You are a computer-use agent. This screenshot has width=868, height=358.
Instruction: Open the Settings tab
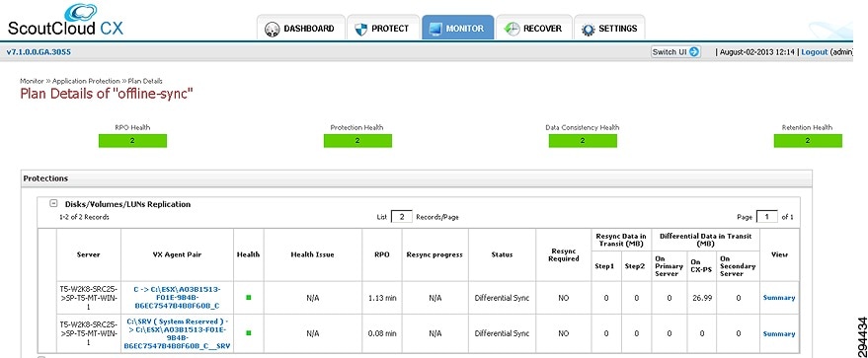(609, 29)
